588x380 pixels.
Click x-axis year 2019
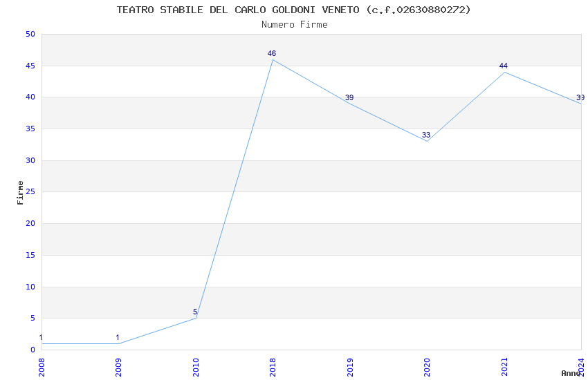350,368
